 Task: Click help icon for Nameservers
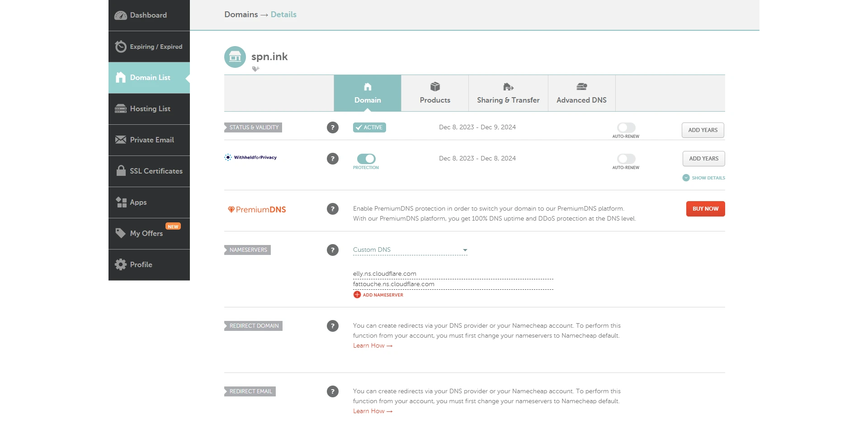click(332, 250)
